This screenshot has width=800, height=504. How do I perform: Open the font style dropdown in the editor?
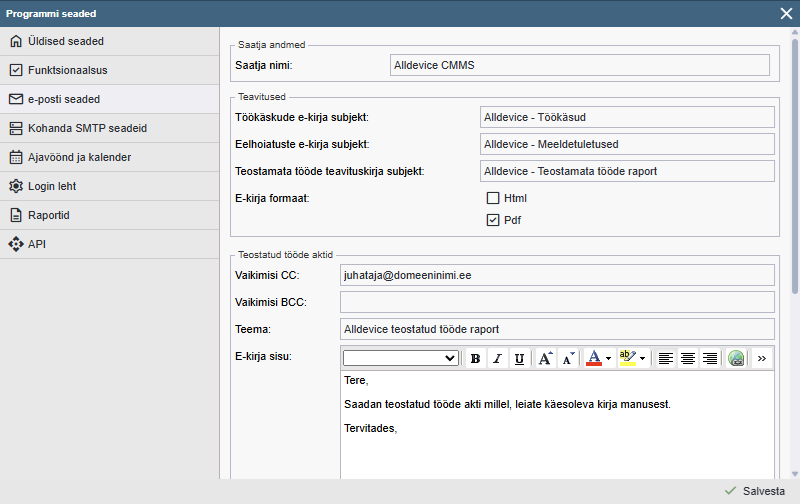click(x=401, y=358)
